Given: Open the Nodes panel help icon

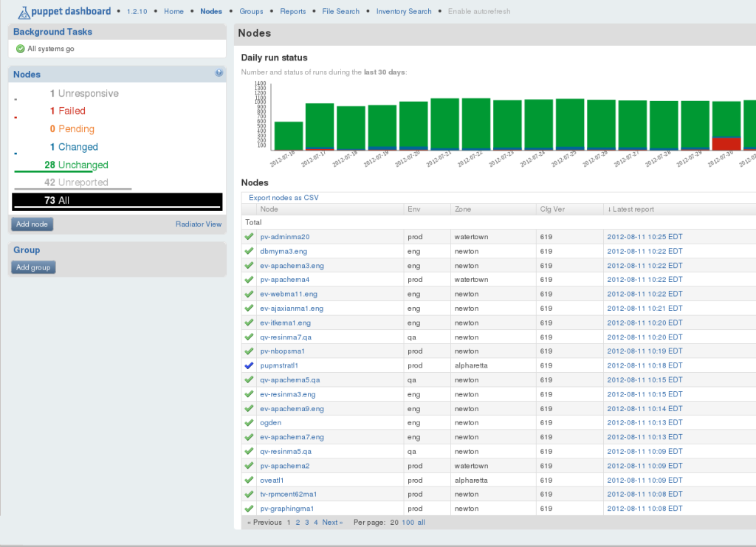Looking at the screenshot, I should [x=219, y=73].
